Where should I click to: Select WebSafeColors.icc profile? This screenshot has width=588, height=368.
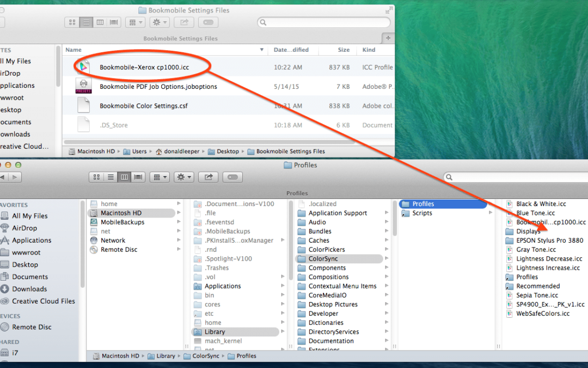[543, 313]
